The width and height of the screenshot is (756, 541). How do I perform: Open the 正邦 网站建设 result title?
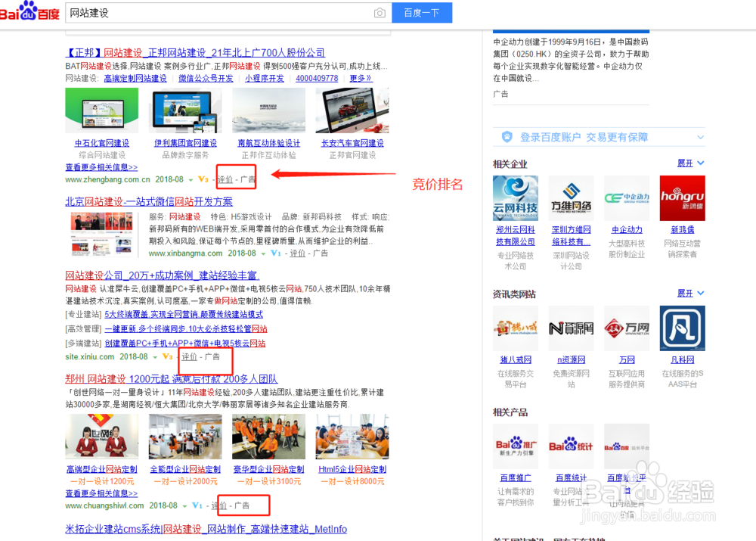195,53
